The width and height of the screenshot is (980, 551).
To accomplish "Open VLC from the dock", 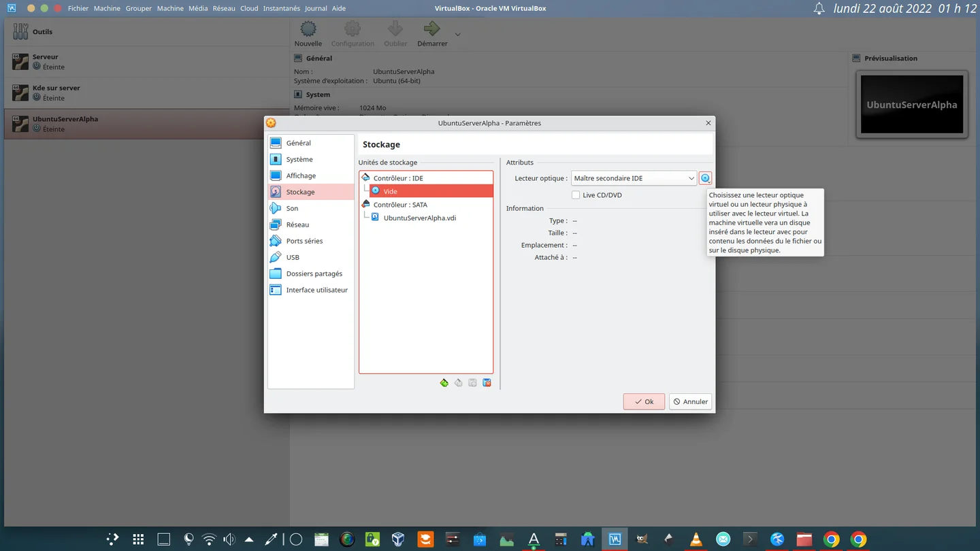I will tap(696, 539).
